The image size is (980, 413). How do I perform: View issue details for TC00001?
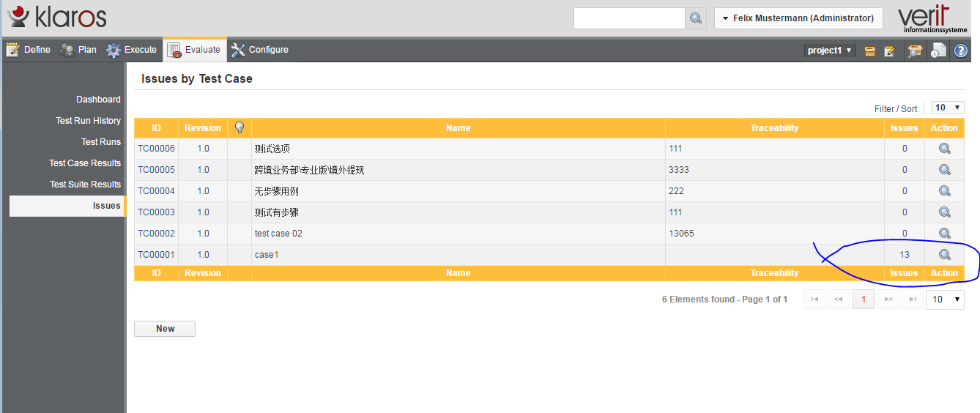click(x=944, y=255)
